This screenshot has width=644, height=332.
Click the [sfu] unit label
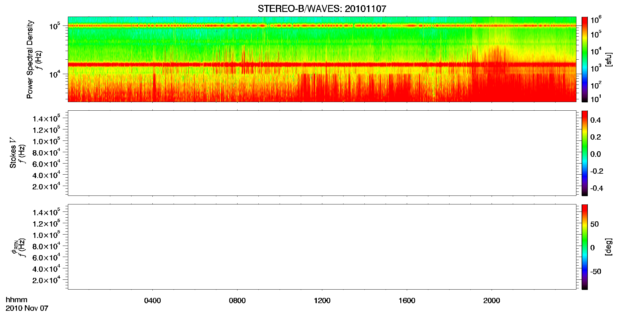point(608,59)
